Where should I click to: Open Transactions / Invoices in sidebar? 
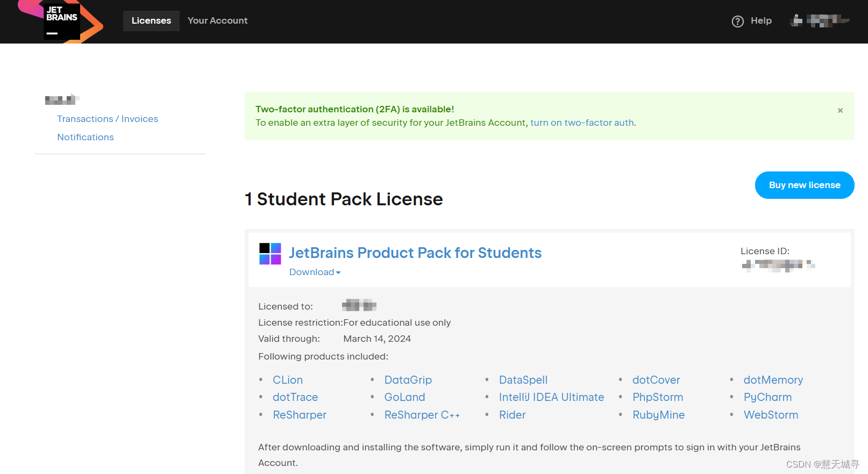coord(108,119)
